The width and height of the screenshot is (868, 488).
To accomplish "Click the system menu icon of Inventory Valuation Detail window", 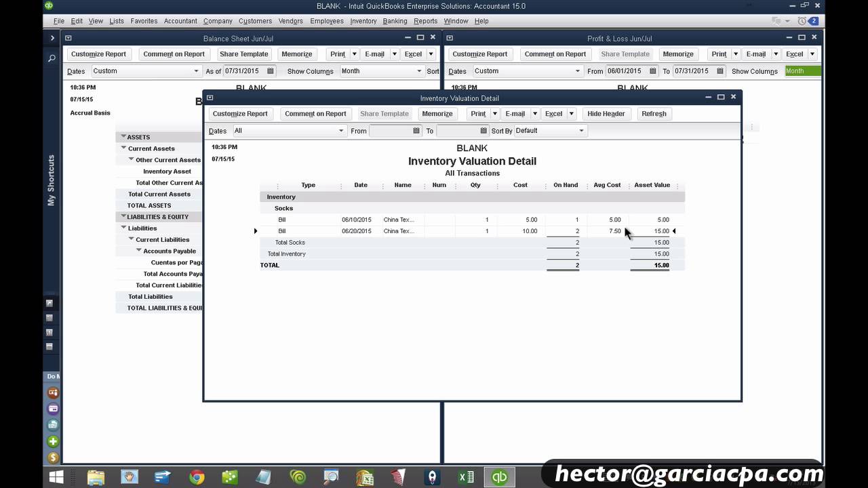I will [x=210, y=98].
